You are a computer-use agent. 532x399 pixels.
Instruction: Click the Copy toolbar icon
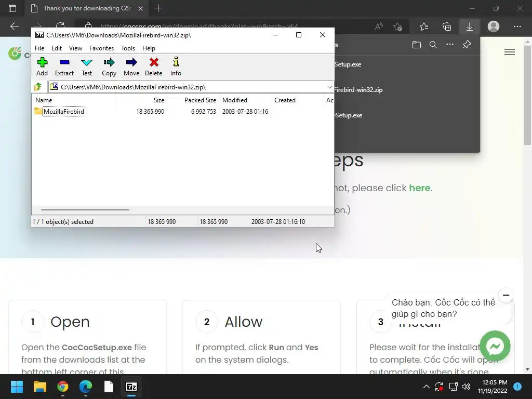(x=109, y=67)
